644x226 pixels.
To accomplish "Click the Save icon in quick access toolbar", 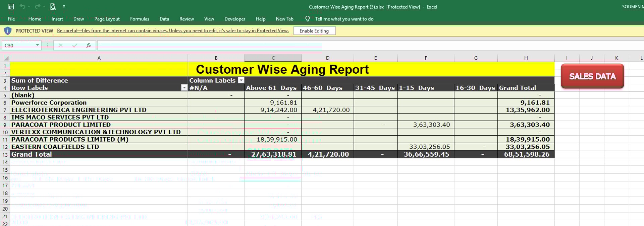I will tap(11, 7).
